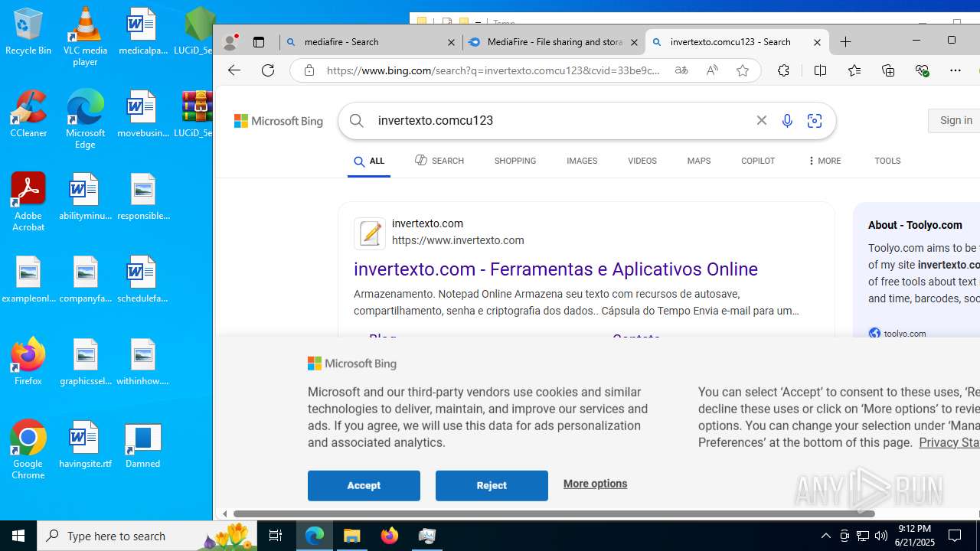Image resolution: width=980 pixels, height=551 pixels.
Task: Search using voice microphone icon
Action: tap(787, 121)
